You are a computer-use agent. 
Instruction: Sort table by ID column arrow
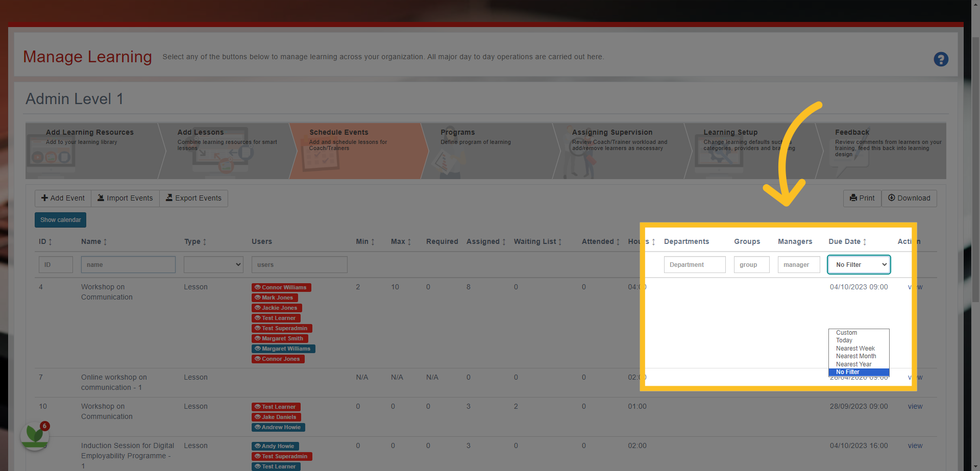coord(50,242)
